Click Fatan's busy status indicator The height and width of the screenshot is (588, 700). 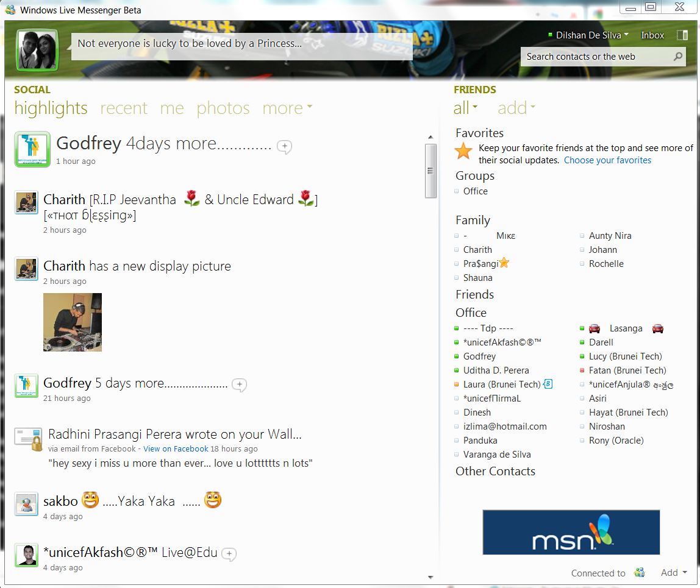(582, 370)
